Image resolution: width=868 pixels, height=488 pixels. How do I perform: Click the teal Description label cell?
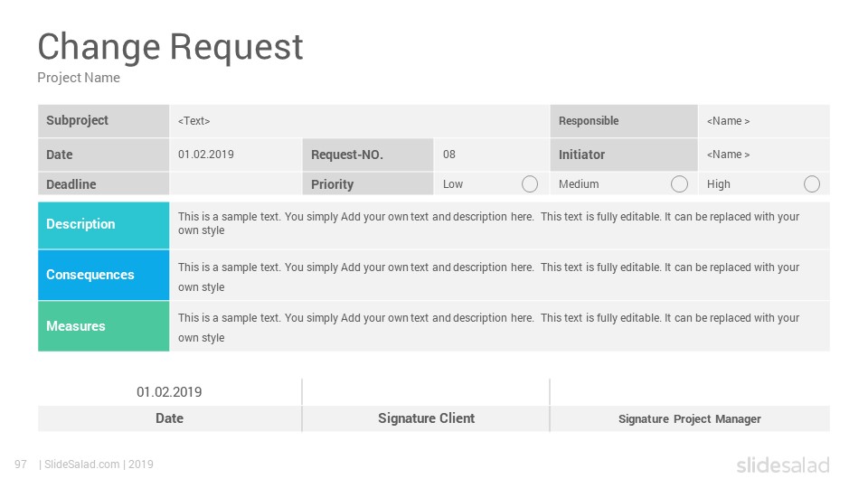click(103, 225)
